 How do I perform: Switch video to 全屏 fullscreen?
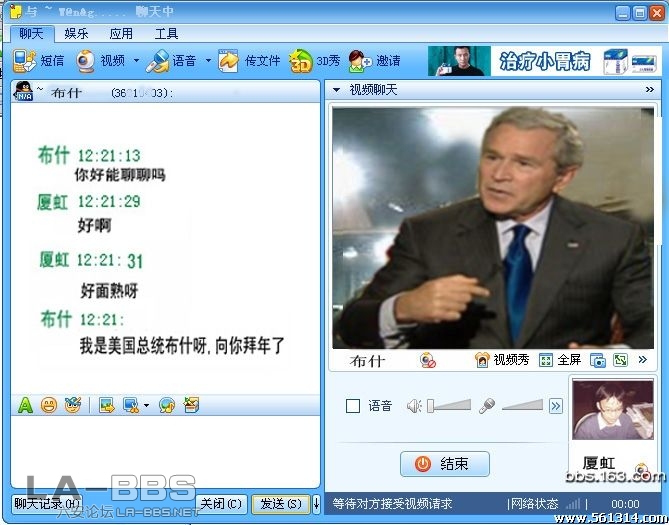[x=560, y=360]
